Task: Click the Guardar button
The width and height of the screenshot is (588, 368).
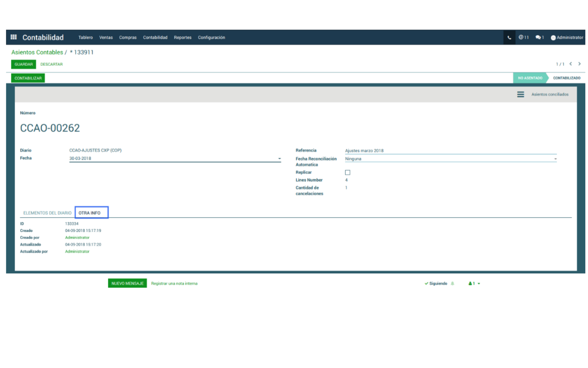Action: pyautogui.click(x=23, y=64)
